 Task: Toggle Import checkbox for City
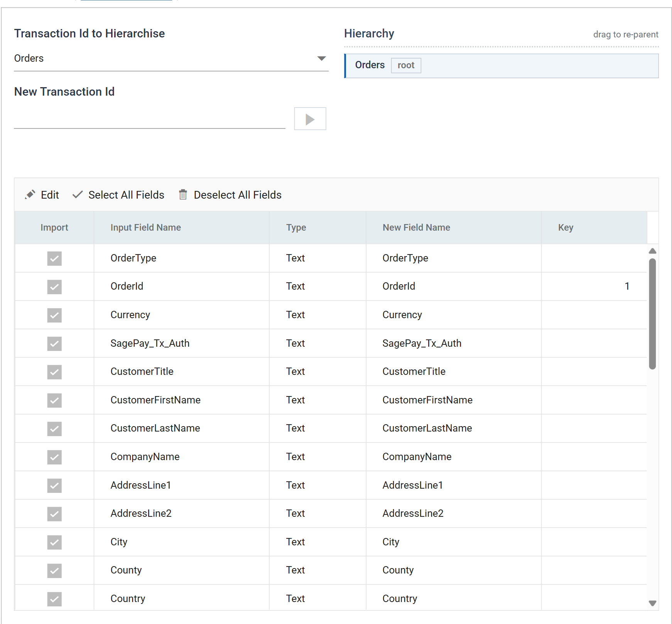pyautogui.click(x=54, y=542)
